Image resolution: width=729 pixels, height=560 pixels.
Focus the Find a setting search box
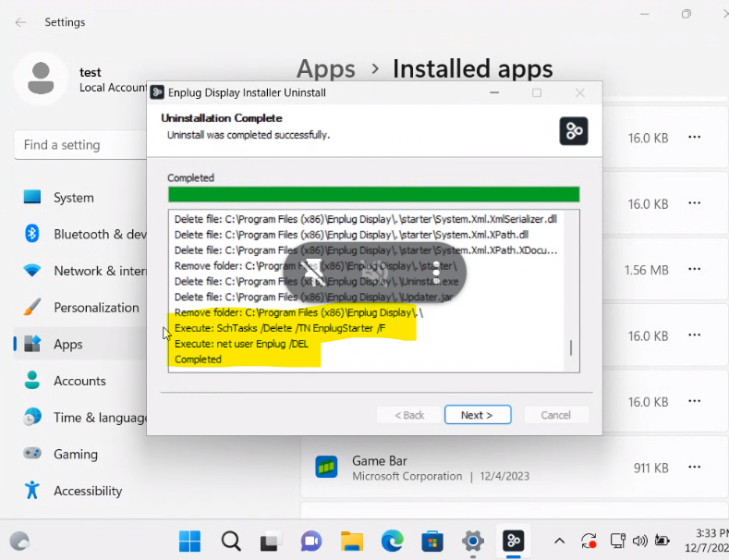tap(80, 145)
